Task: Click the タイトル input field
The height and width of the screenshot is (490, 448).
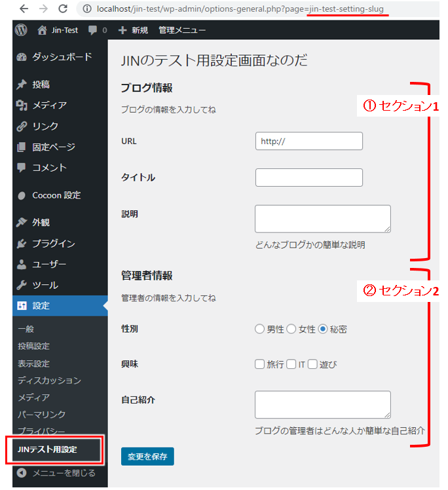Action: [309, 178]
